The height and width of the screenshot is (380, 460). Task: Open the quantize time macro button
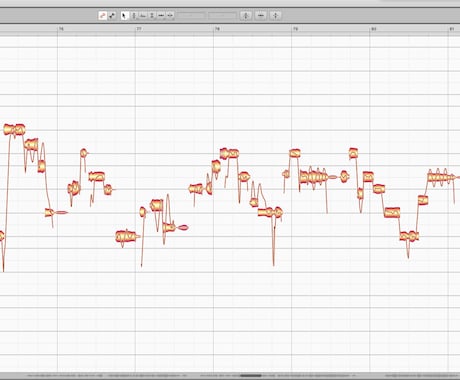pyautogui.click(x=261, y=15)
